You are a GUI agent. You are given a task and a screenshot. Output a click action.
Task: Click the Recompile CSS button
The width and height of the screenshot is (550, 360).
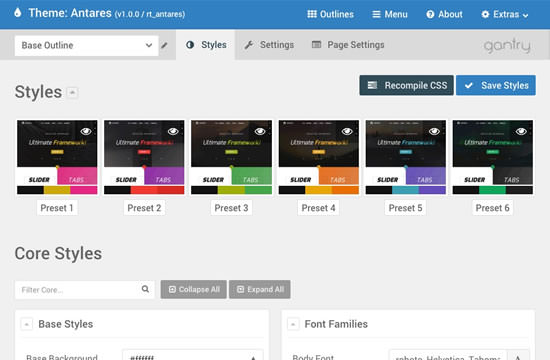point(407,85)
